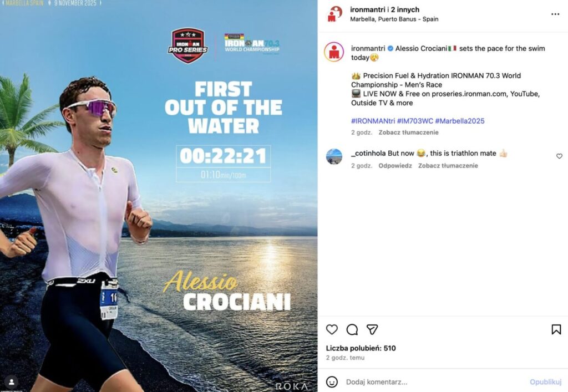View _cotinhola commenter profile picture
The width and height of the screenshot is (568, 392).
334,157
